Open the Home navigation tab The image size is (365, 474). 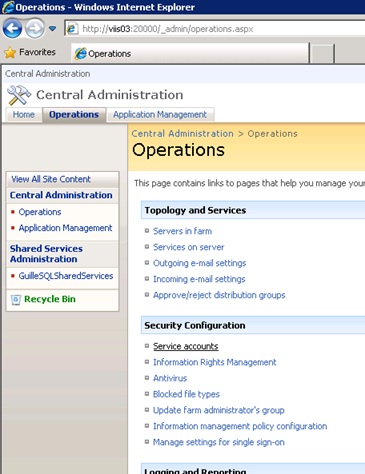point(24,115)
